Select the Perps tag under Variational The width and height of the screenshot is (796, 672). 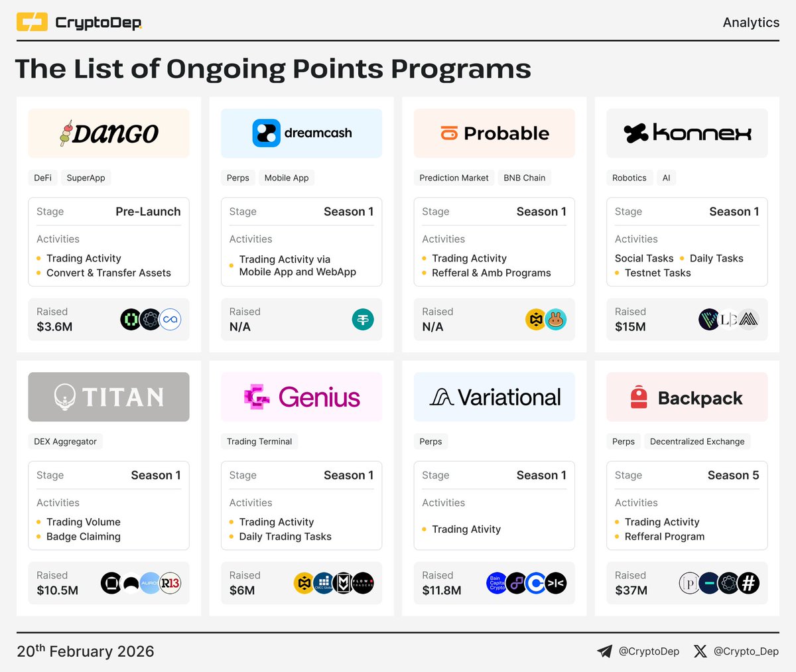(431, 441)
